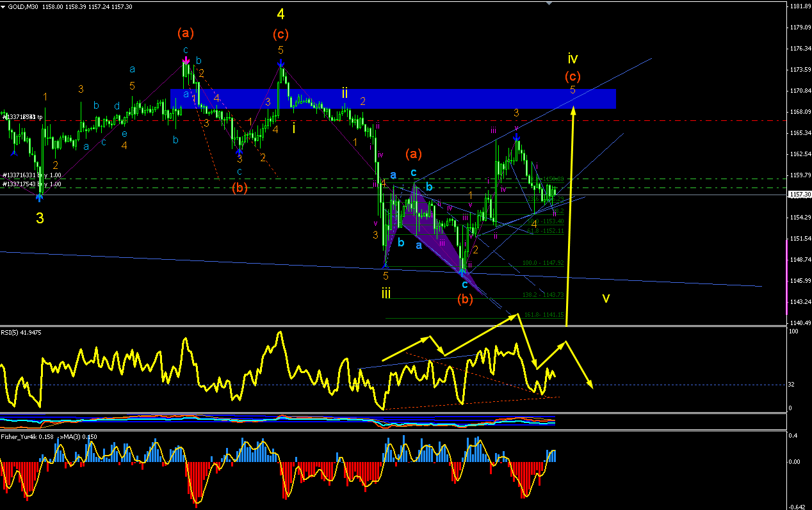Click the order label #133716331 buy 1.00
Viewport: 812px width, 510px height.
click(32, 175)
